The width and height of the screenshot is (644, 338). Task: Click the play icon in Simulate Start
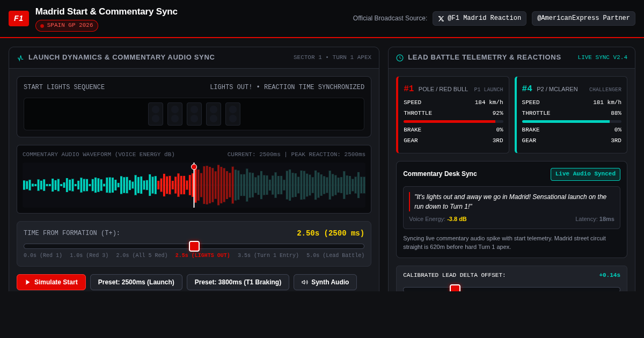pyautogui.click(x=28, y=282)
